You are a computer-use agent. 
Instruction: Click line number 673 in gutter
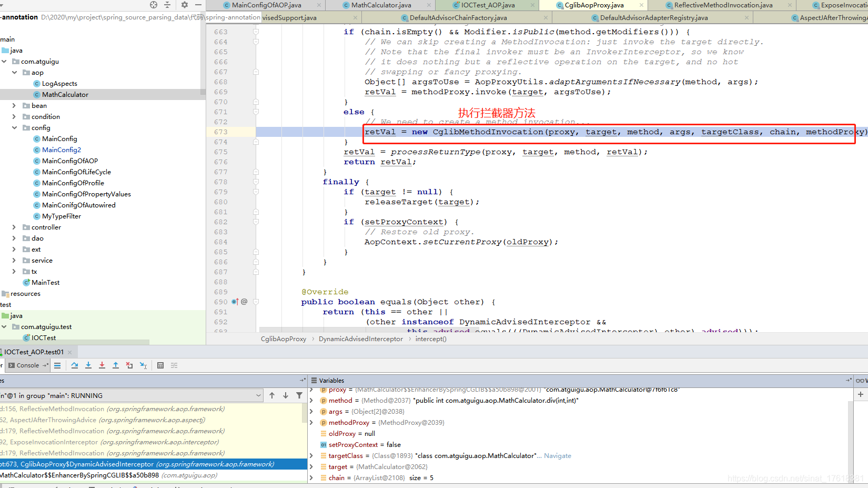(x=221, y=132)
